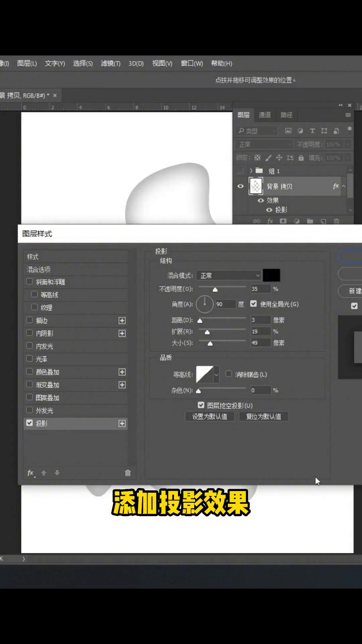Click prevent artboard auto-nesting lock icon

[x=290, y=158]
